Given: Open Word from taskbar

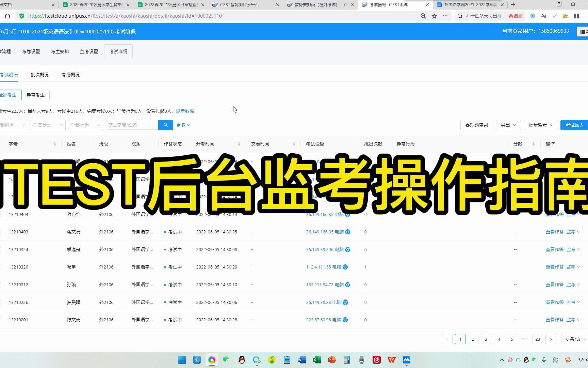Looking at the screenshot, I should (301, 360).
